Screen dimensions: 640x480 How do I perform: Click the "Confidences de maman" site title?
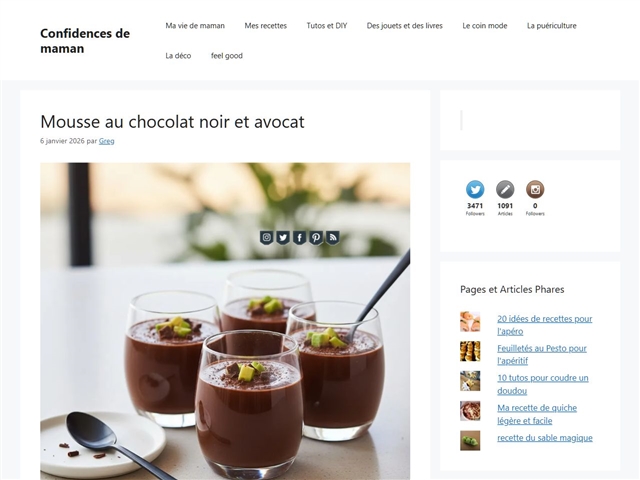pyautogui.click(x=85, y=41)
